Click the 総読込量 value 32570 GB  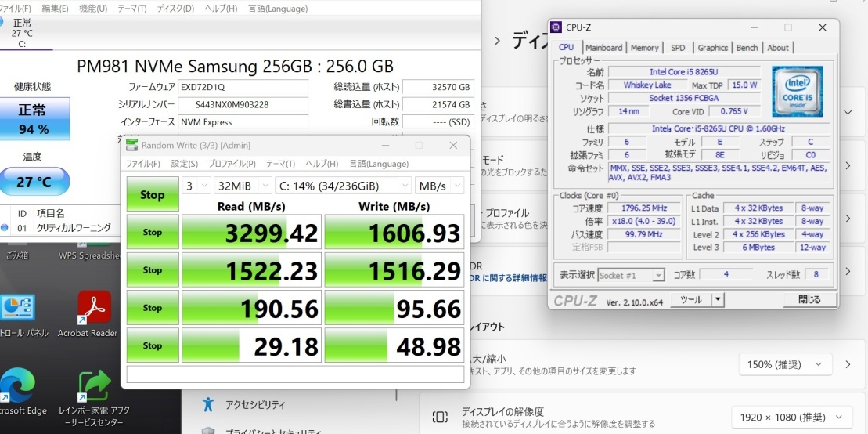[x=438, y=87]
